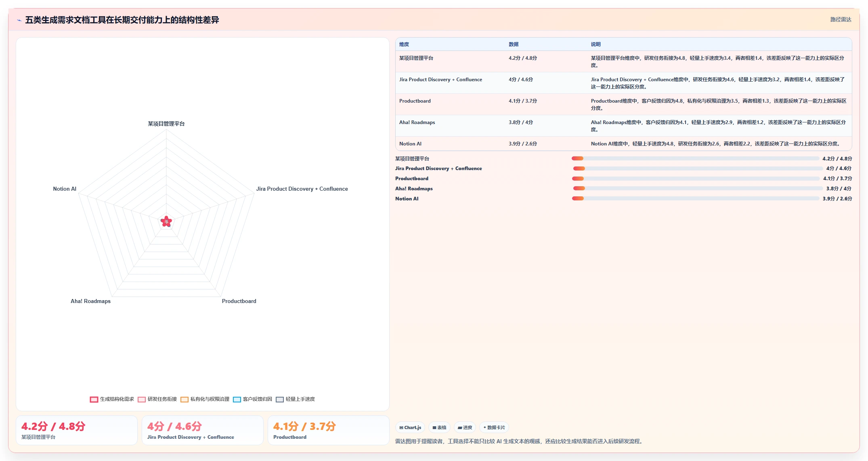Click the 3.8分 / 4分 value beside the progress bar

pyautogui.click(x=839, y=189)
